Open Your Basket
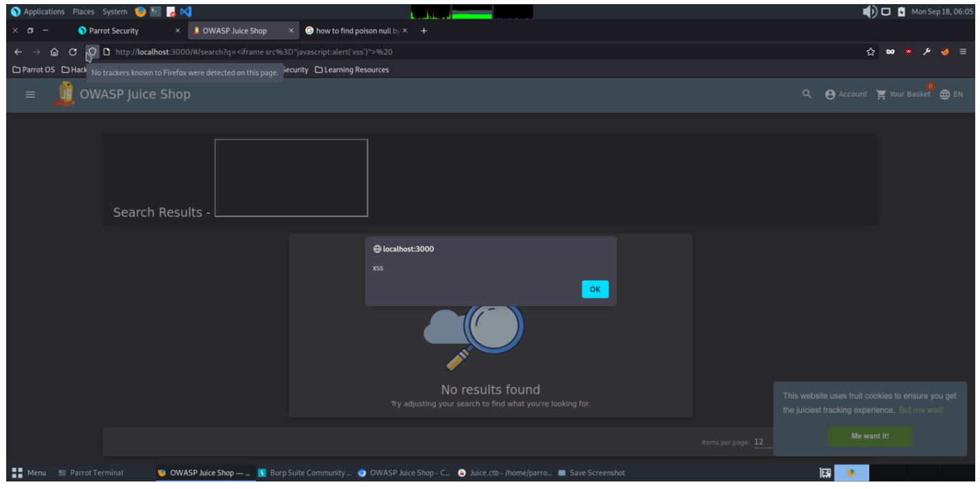The width and height of the screenshot is (980, 489). pos(903,95)
